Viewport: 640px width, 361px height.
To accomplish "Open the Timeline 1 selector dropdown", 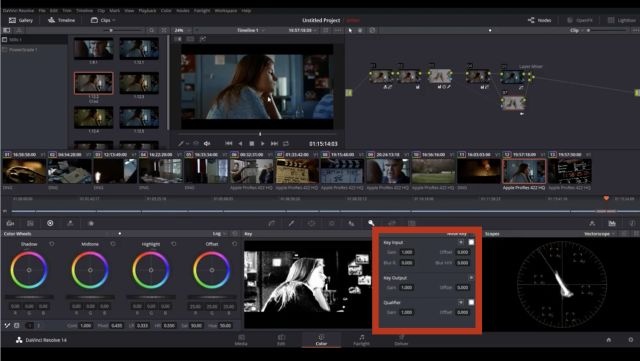I will (251, 30).
